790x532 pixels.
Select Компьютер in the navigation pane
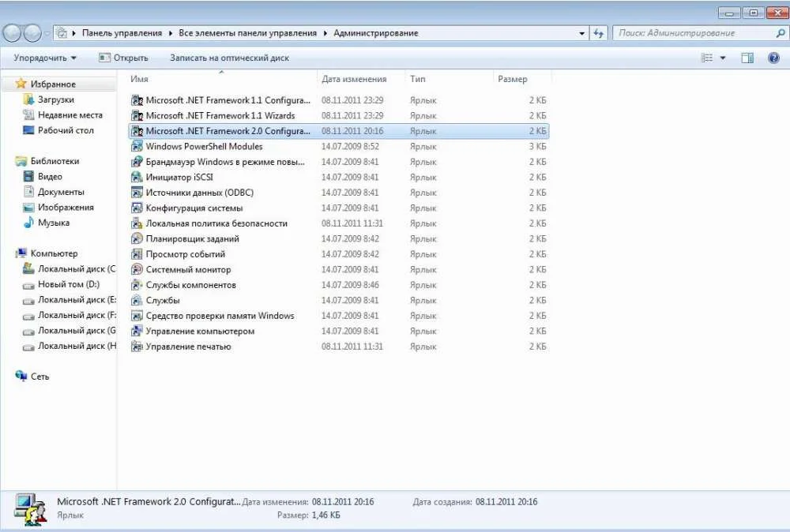coord(54,253)
